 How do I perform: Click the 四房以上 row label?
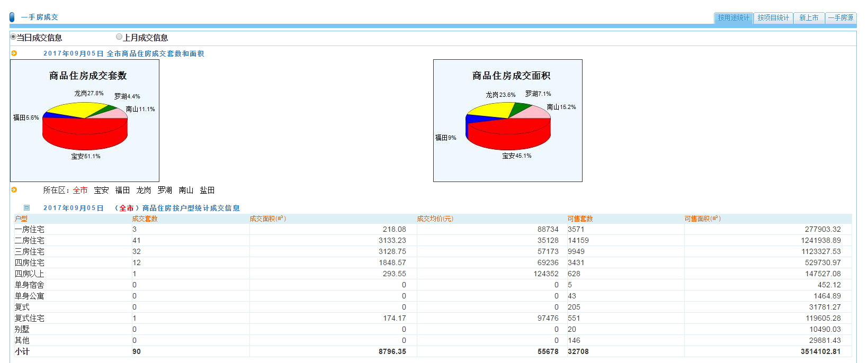pos(30,274)
